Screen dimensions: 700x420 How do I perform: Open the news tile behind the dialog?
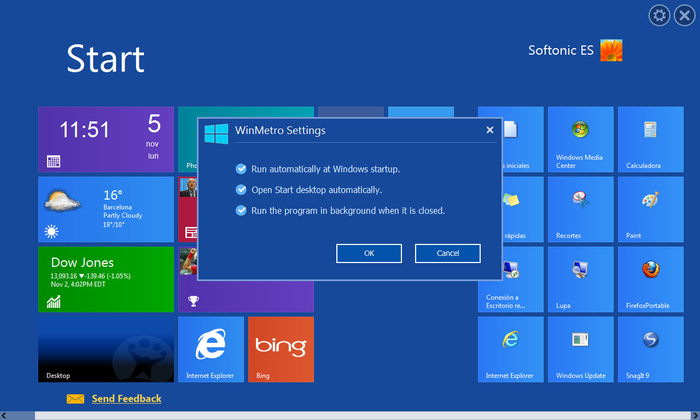click(188, 209)
